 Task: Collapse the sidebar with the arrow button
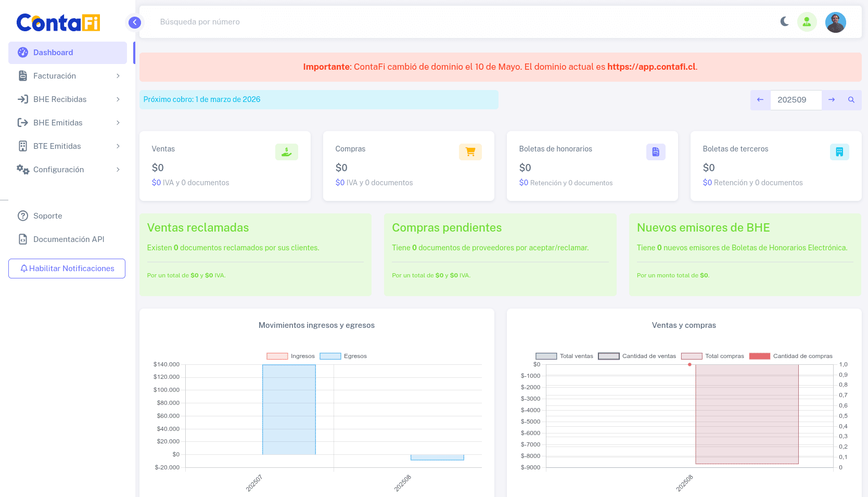coord(135,22)
